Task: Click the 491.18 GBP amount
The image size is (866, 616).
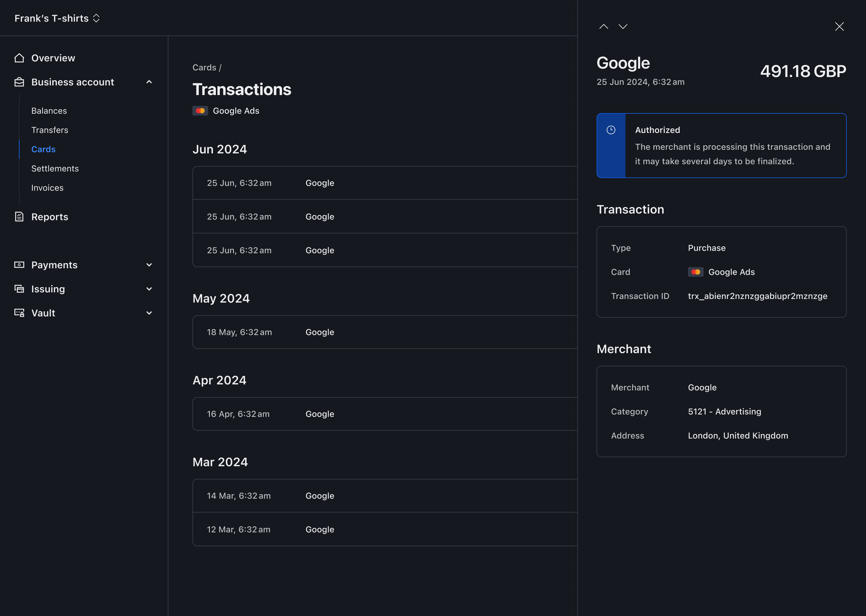Action: click(x=803, y=71)
